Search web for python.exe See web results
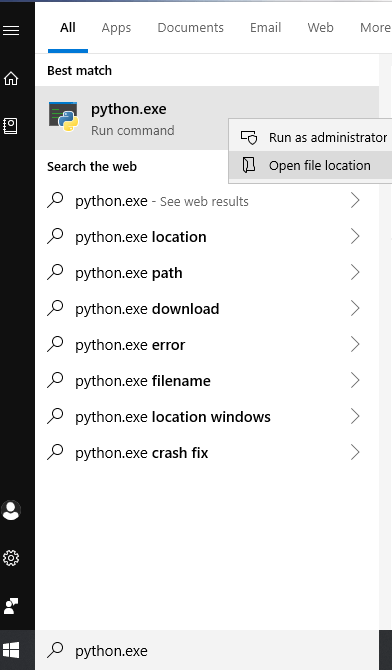The height and width of the screenshot is (670, 392). coord(207,200)
